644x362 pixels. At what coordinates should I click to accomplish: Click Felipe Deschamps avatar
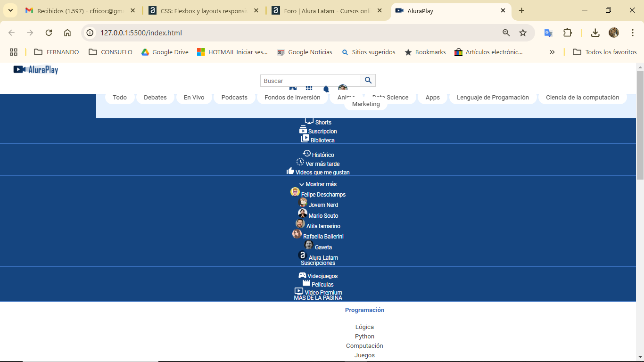pos(295,192)
